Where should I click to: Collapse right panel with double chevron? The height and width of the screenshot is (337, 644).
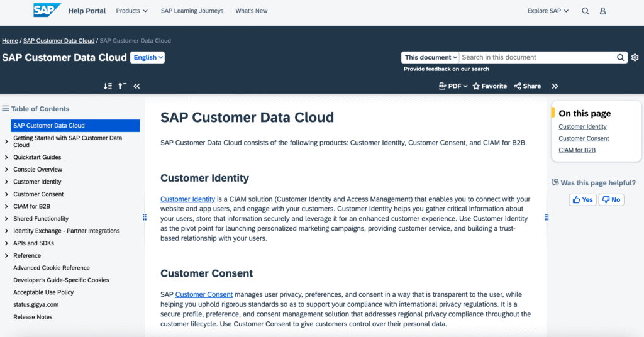click(x=555, y=86)
